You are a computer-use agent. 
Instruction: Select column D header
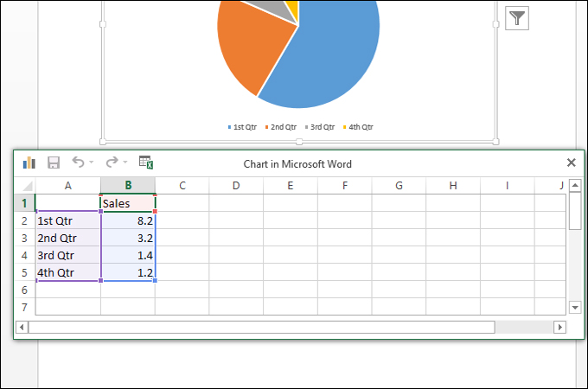[236, 186]
